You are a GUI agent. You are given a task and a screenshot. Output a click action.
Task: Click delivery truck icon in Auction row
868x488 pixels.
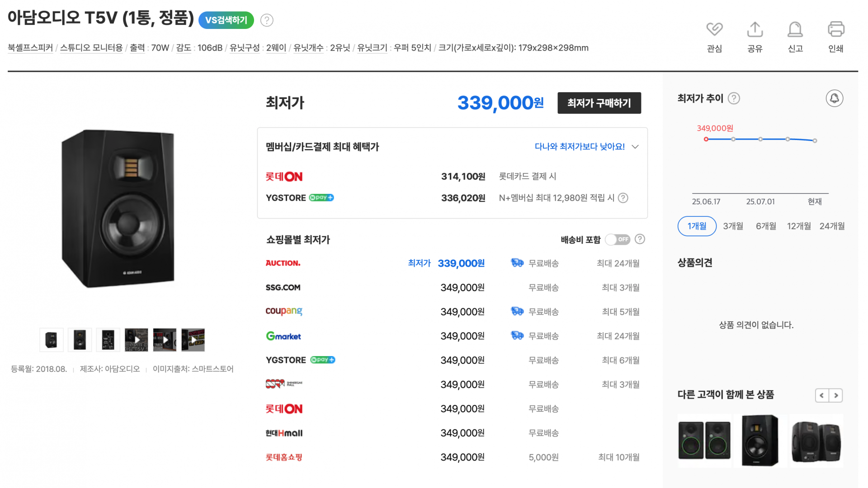pos(517,263)
